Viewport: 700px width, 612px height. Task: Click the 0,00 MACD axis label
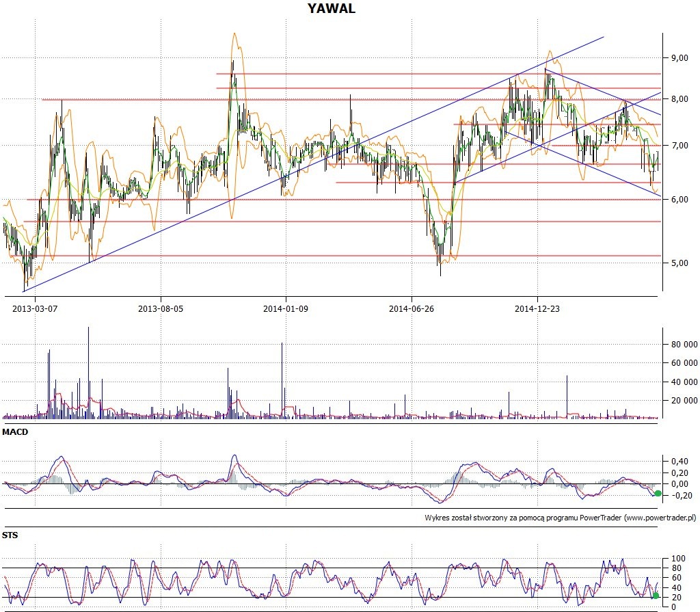679,484
